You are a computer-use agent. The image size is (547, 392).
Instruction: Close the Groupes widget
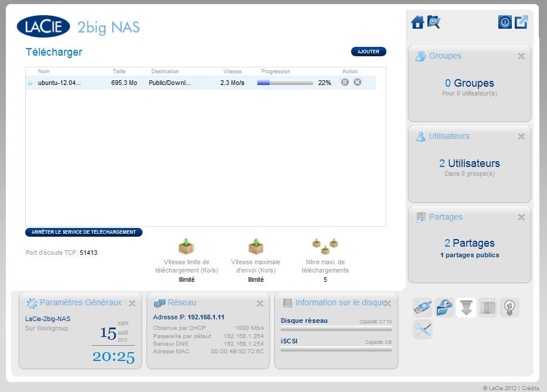point(521,56)
